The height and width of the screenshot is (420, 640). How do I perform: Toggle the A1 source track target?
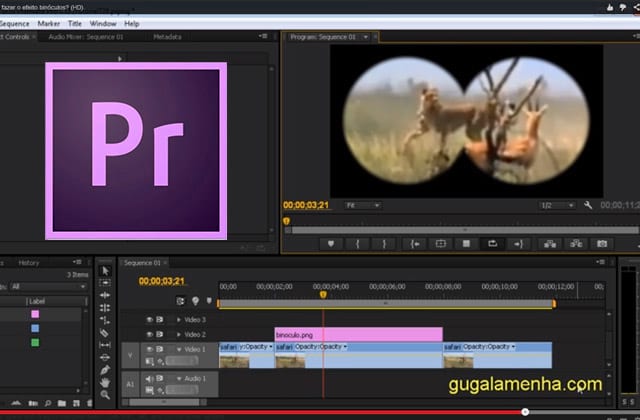point(130,384)
